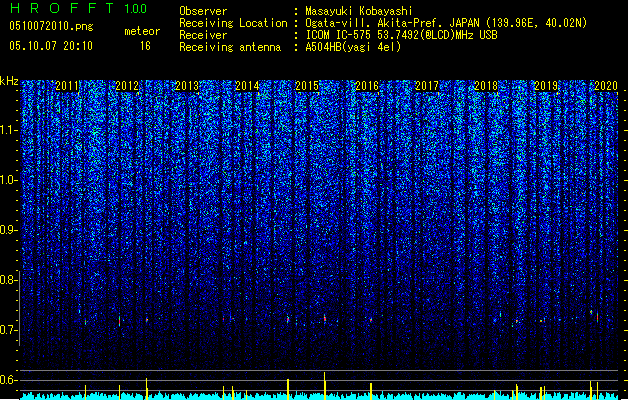Click the 1.0 frequency axis label

click(9, 180)
